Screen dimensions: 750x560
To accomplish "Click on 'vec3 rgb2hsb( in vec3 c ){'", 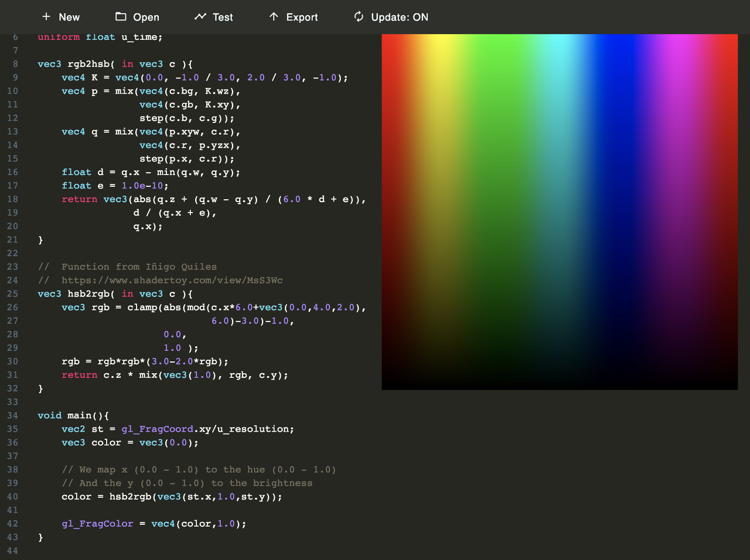I will pos(115,64).
